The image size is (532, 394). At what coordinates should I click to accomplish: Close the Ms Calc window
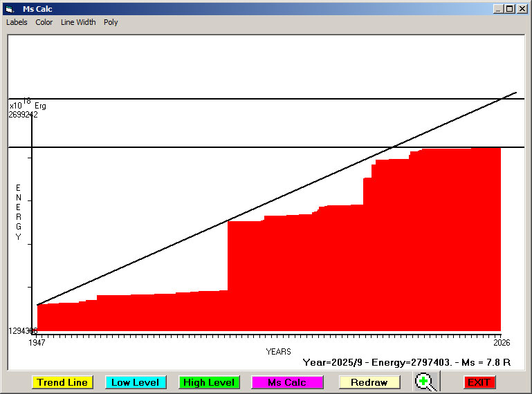[522, 8]
